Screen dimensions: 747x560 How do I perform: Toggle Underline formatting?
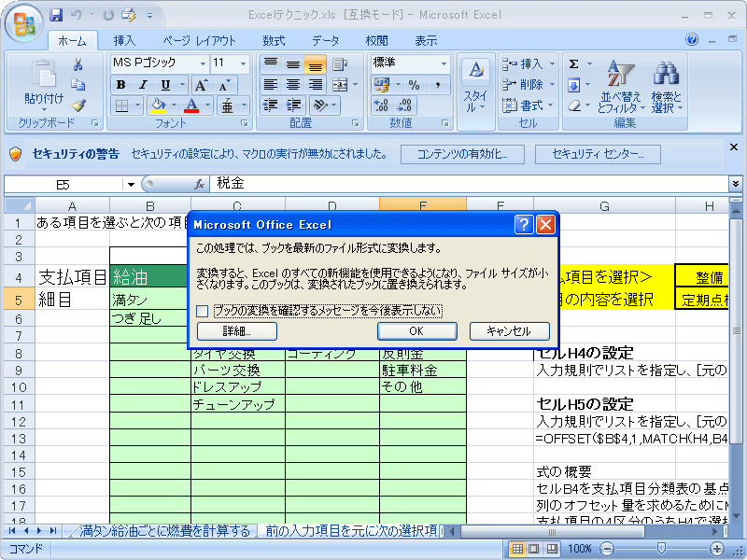click(165, 85)
